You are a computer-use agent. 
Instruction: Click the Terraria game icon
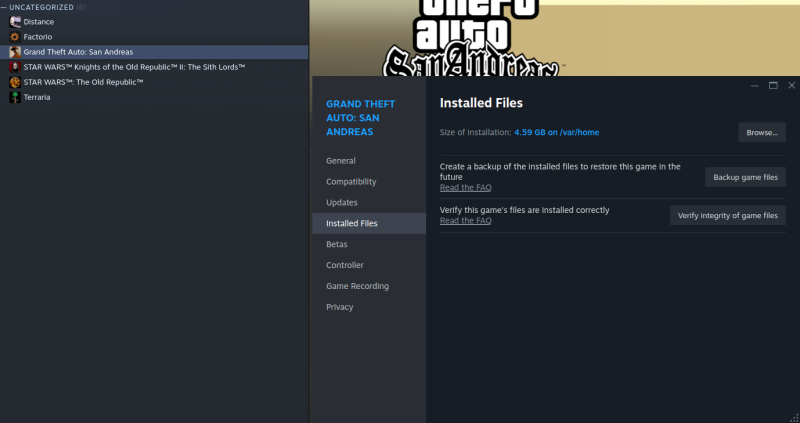[x=15, y=97]
